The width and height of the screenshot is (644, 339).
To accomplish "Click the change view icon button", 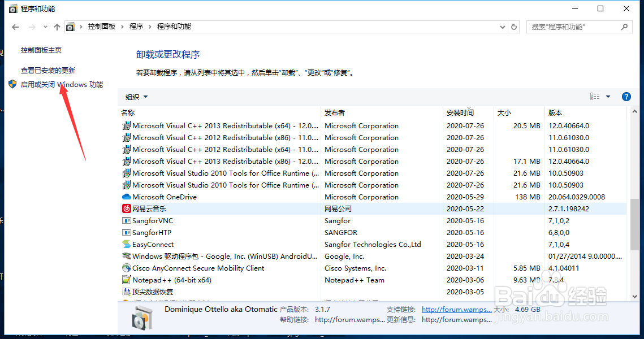I will click(595, 97).
